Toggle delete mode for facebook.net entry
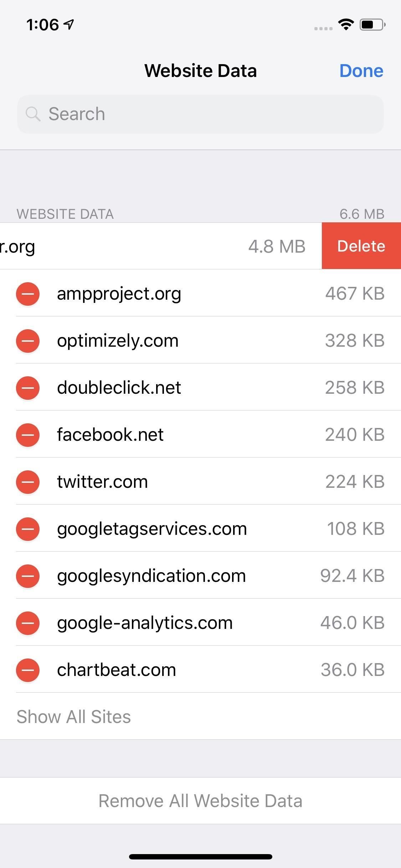The image size is (401, 868). [27, 435]
